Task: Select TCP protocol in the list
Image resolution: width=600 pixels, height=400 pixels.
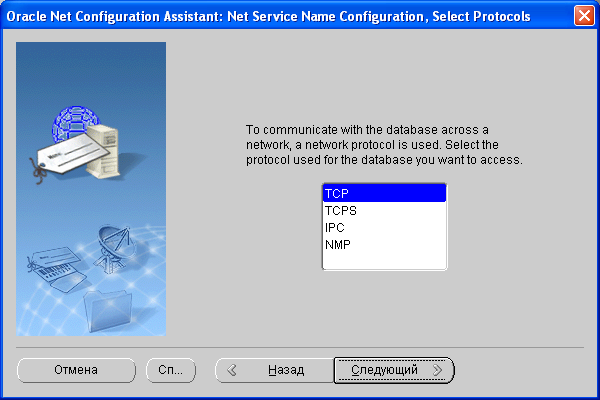Action: pos(384,193)
